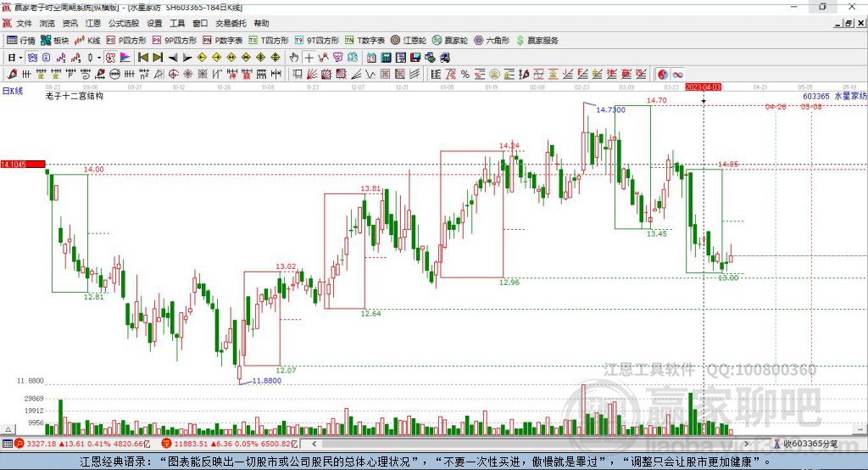Open the P四方形 tool
868x470 pixels.
click(126, 41)
